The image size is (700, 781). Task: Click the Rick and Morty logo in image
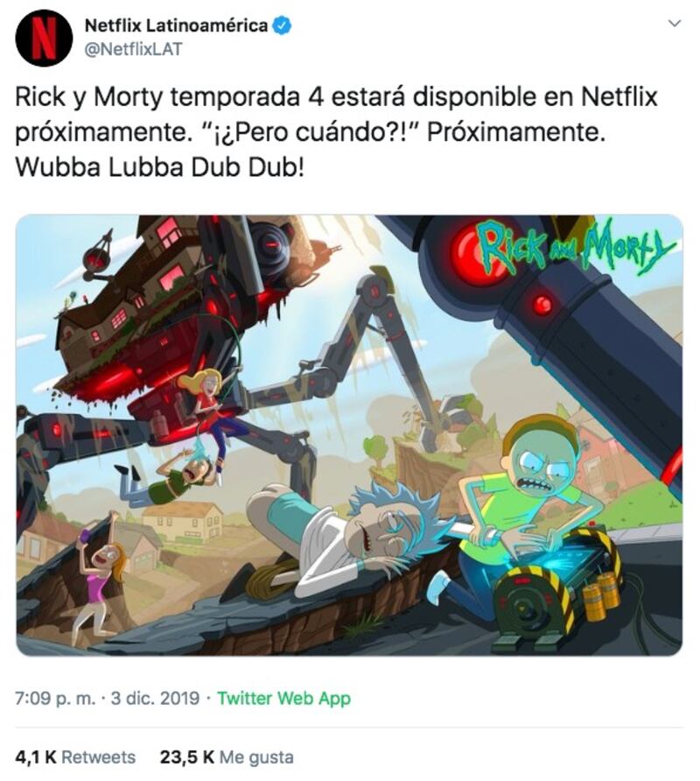pos(575,245)
